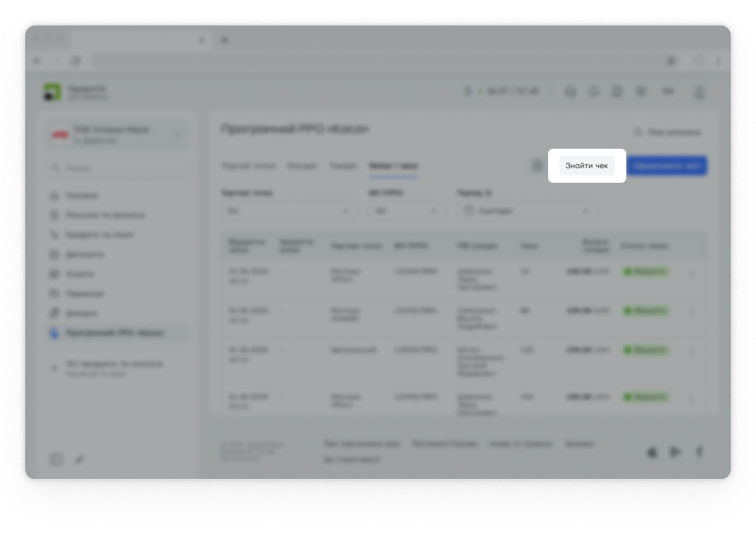Open the Торгова точка filter dropdown
The width and height of the screenshot is (756, 542).
tap(288, 211)
